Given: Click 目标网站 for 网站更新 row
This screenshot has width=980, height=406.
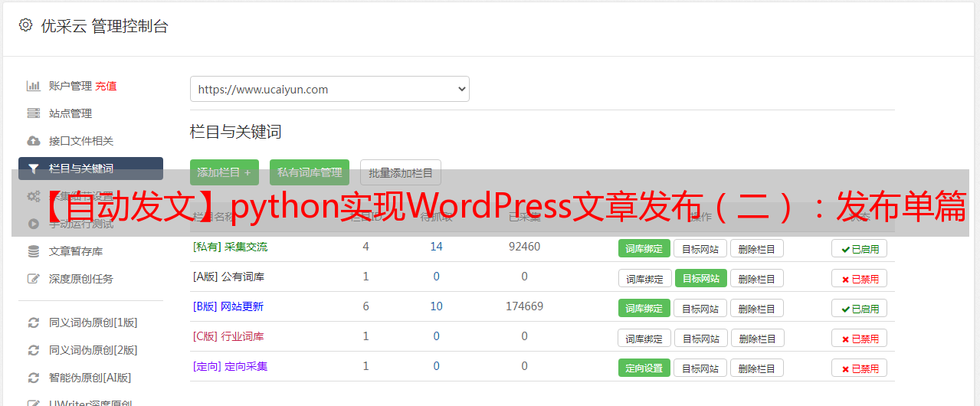Looking at the screenshot, I should [x=700, y=308].
